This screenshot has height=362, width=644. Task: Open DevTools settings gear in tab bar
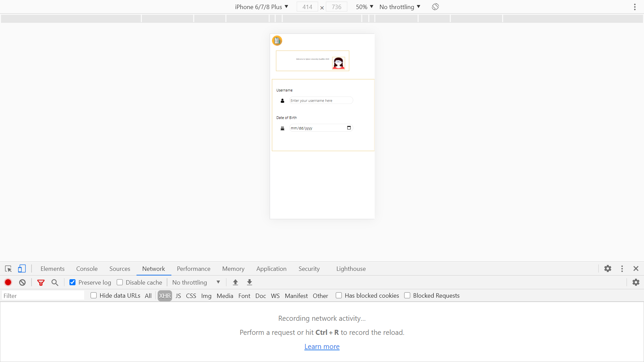[608, 269]
